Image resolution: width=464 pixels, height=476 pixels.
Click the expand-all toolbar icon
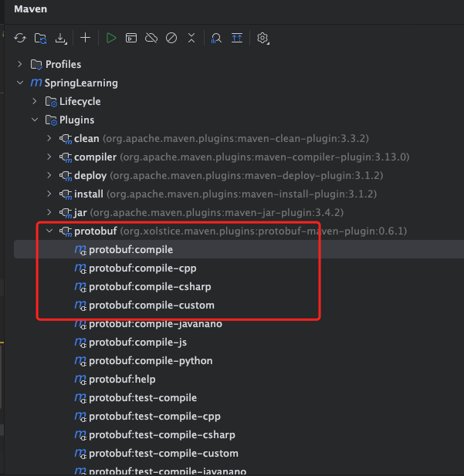(237, 39)
